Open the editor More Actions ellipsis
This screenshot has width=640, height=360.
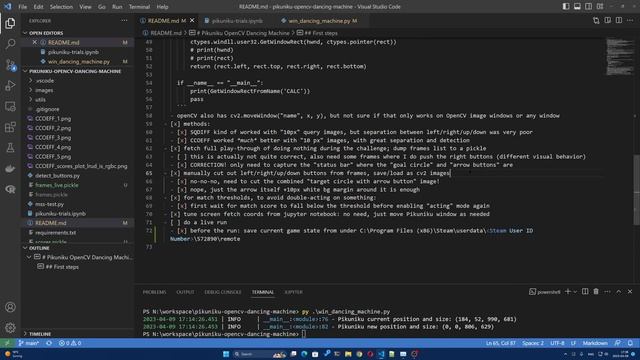[x=630, y=20]
